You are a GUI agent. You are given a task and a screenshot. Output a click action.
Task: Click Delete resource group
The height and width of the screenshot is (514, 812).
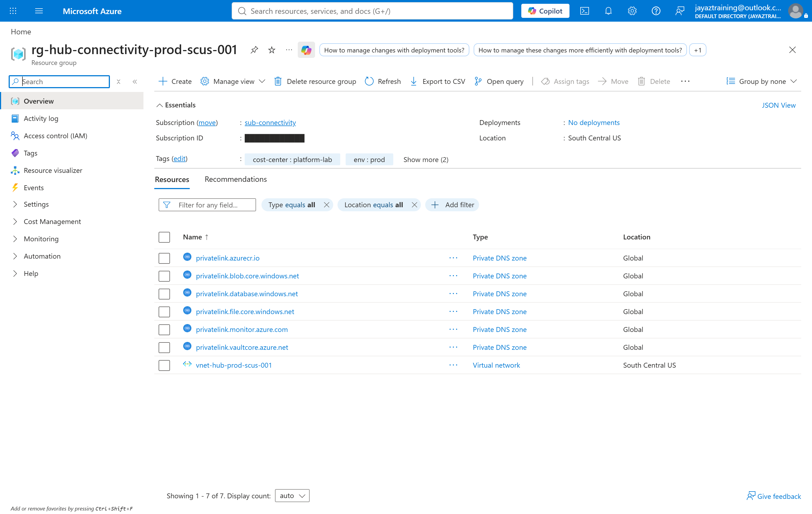[315, 81]
